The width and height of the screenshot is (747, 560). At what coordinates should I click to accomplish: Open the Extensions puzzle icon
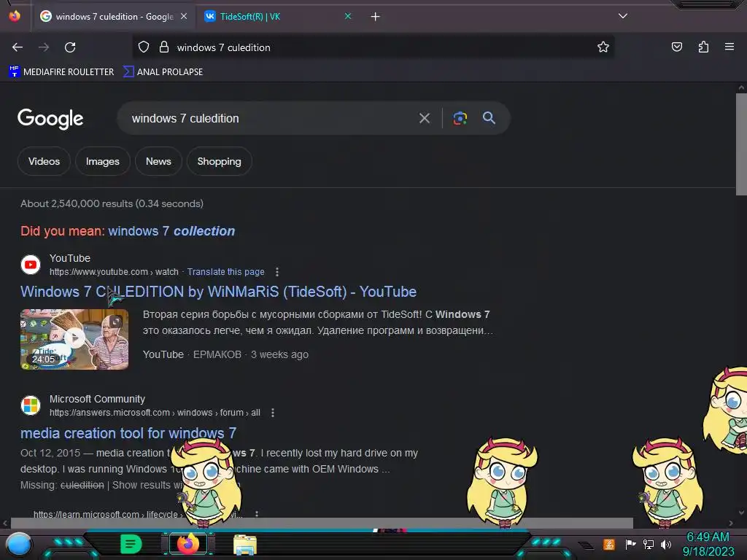[x=703, y=47]
